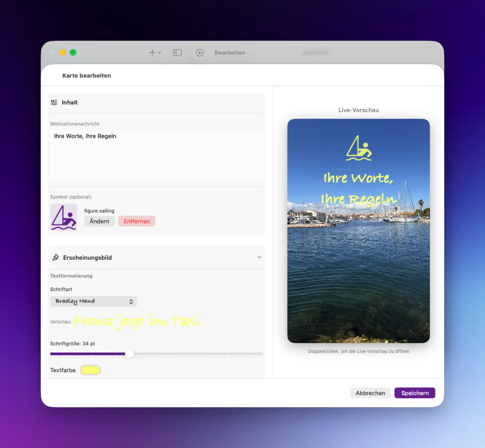Toggle the sidebar panel icon
485x448 pixels.
177,53
